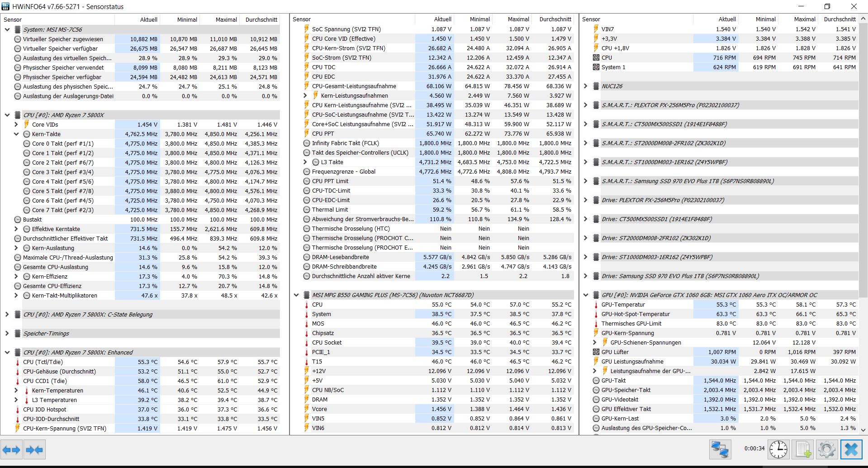868x468 pixels.
Task: Click the circle icon beside GPU-Speicher-Takt
Action: (596, 390)
